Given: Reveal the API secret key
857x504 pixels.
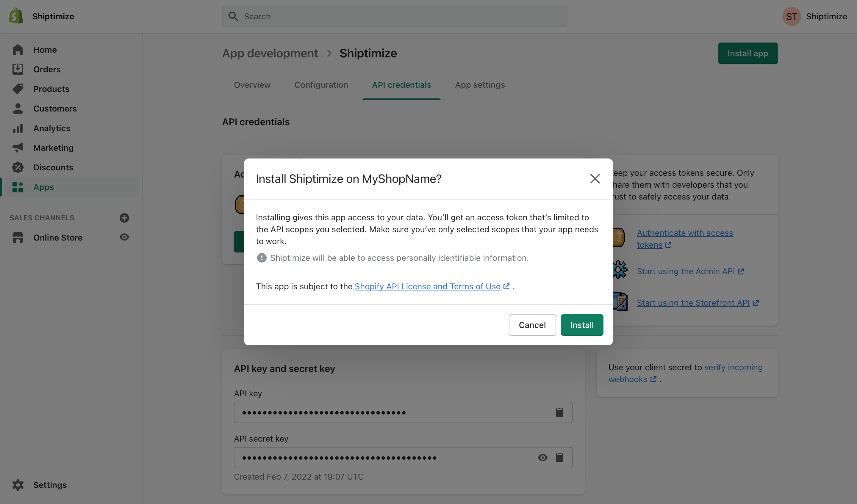Looking at the screenshot, I should coord(542,458).
